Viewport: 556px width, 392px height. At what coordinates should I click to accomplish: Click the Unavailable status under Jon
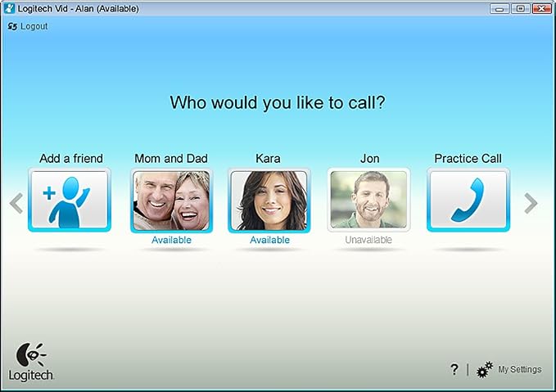click(368, 240)
